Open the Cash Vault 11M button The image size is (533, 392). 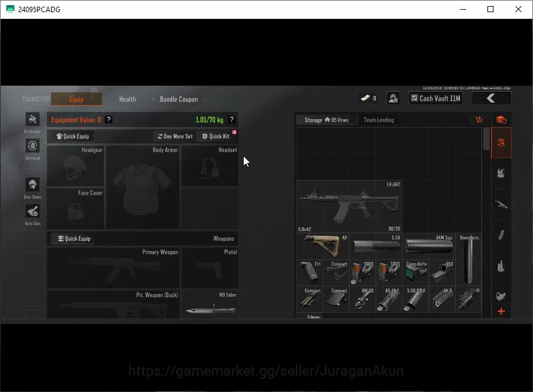point(435,98)
